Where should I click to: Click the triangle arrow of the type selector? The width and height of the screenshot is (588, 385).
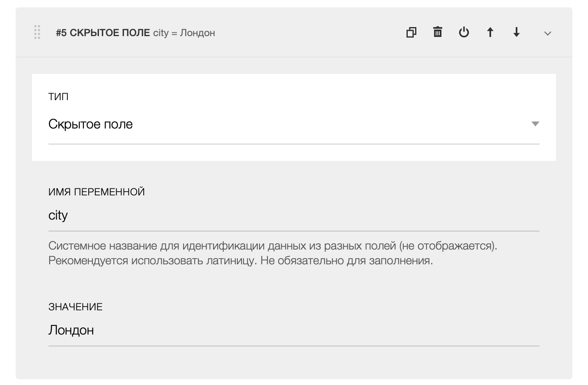pyautogui.click(x=535, y=124)
